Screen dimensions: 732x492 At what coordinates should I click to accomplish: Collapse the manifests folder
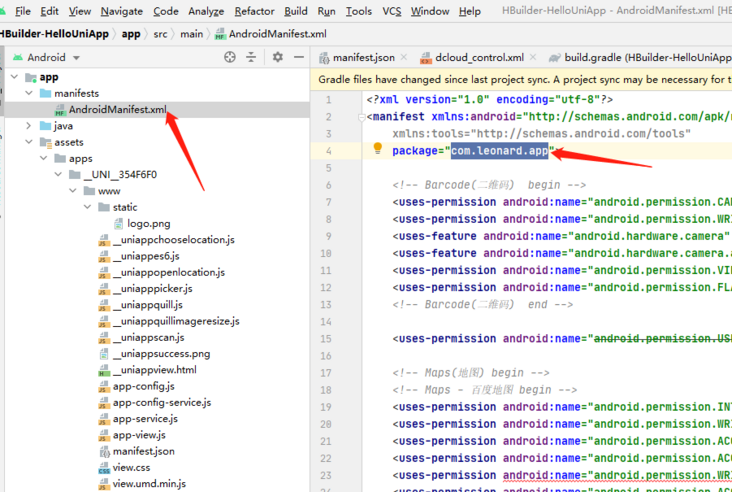pyautogui.click(x=29, y=93)
